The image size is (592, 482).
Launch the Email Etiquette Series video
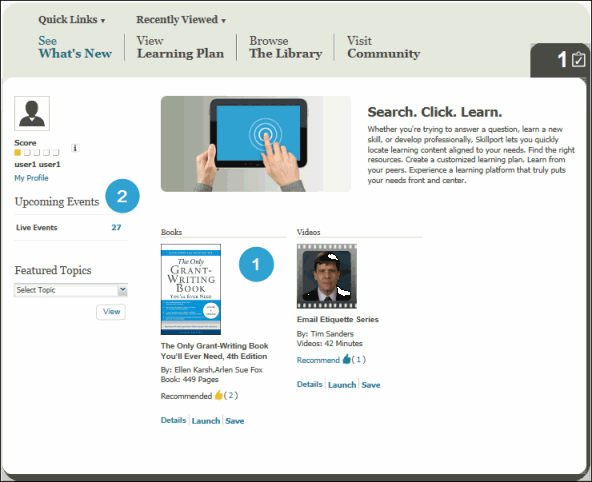(342, 385)
